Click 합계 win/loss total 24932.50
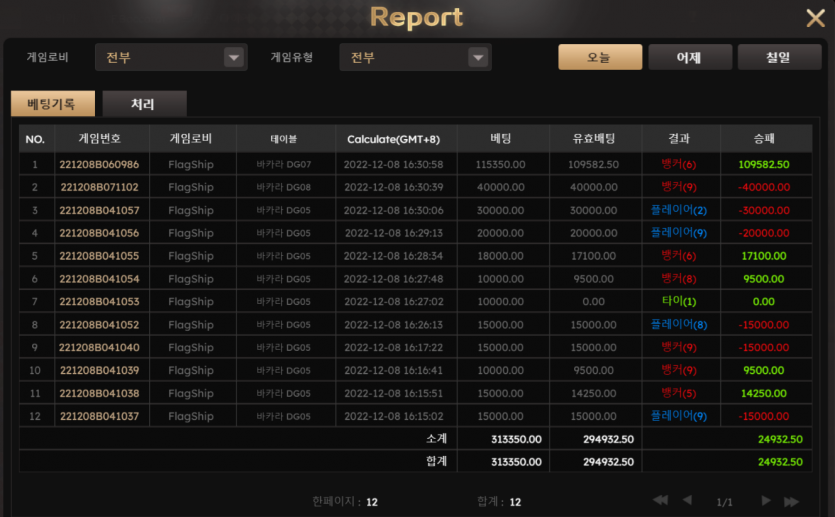This screenshot has height=517, width=835. pos(781,462)
